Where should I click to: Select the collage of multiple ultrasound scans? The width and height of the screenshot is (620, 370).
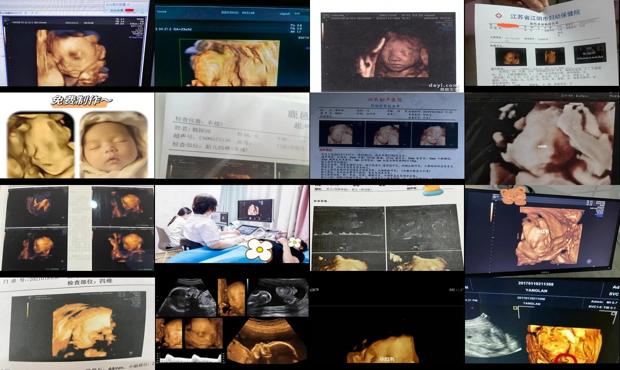[x=232, y=320]
